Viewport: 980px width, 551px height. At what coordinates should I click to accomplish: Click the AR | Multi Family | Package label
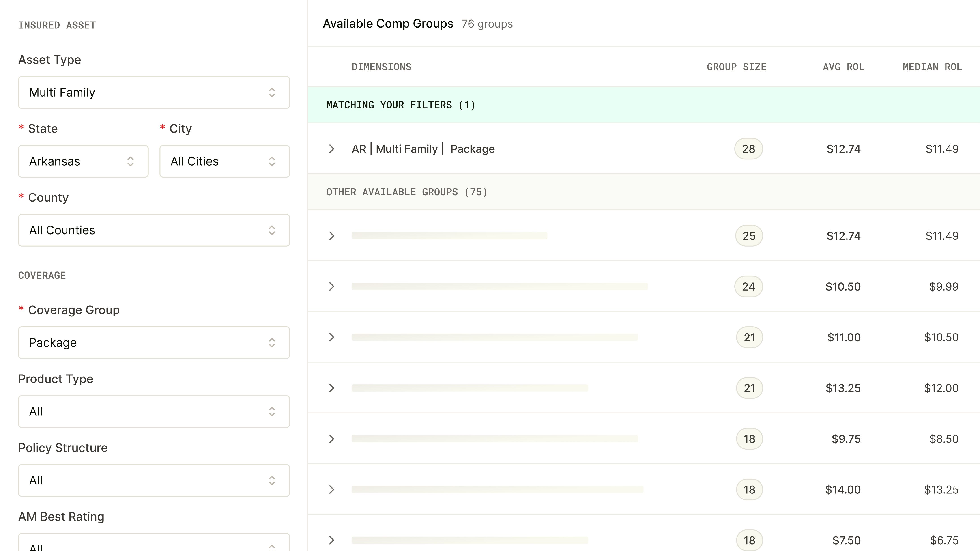point(423,149)
